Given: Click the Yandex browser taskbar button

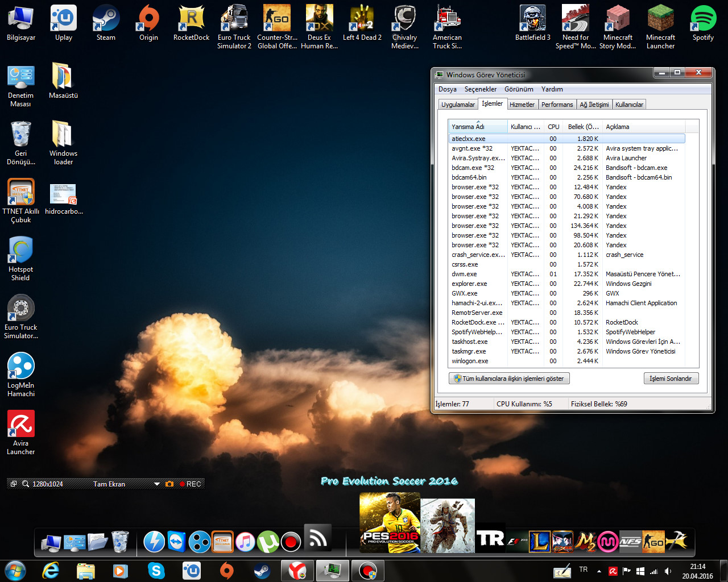Looking at the screenshot, I should (x=297, y=570).
